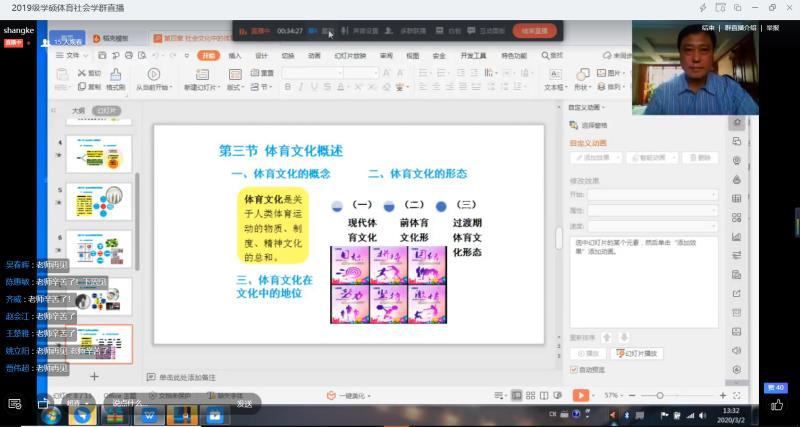Click the Send (发送) chat button

click(x=244, y=404)
